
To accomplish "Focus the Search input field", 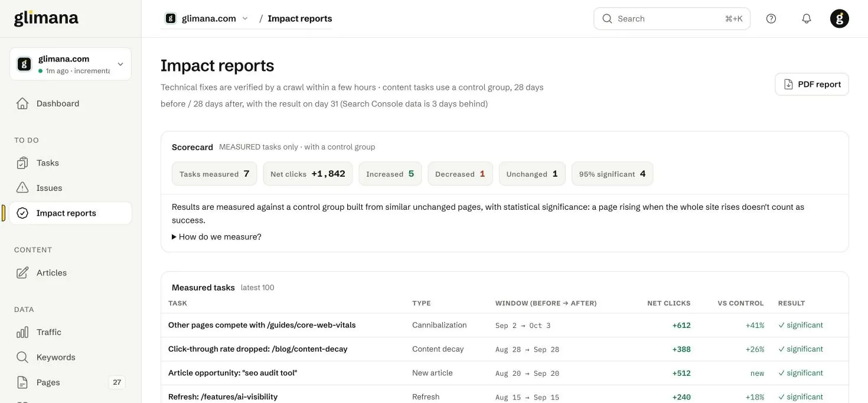I will click(x=672, y=18).
